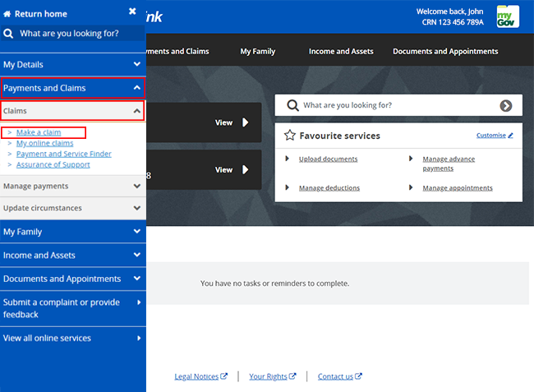Click the arrow bullet beside Upload documents
Viewport: 534px width, 392px height.
[287, 159]
